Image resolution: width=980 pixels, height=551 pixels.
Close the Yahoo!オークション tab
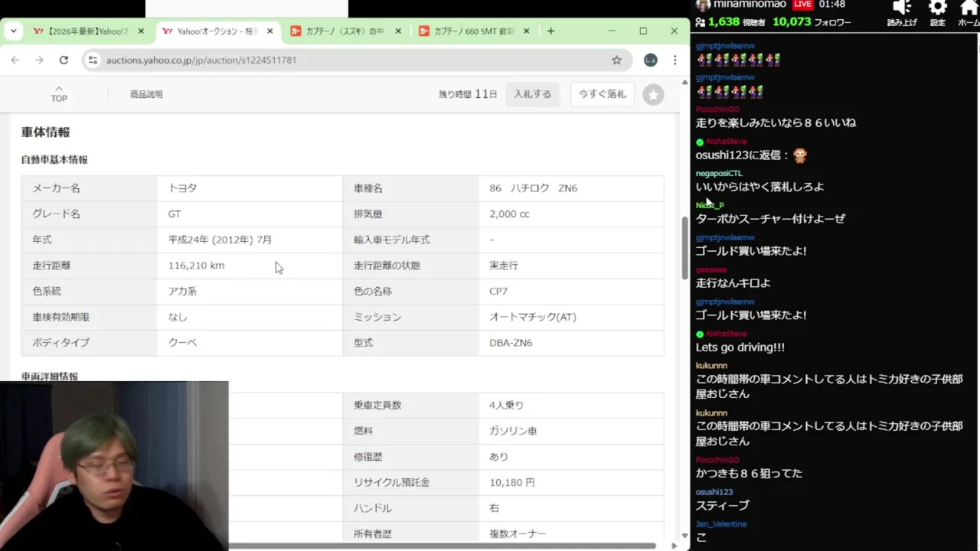pos(269,31)
